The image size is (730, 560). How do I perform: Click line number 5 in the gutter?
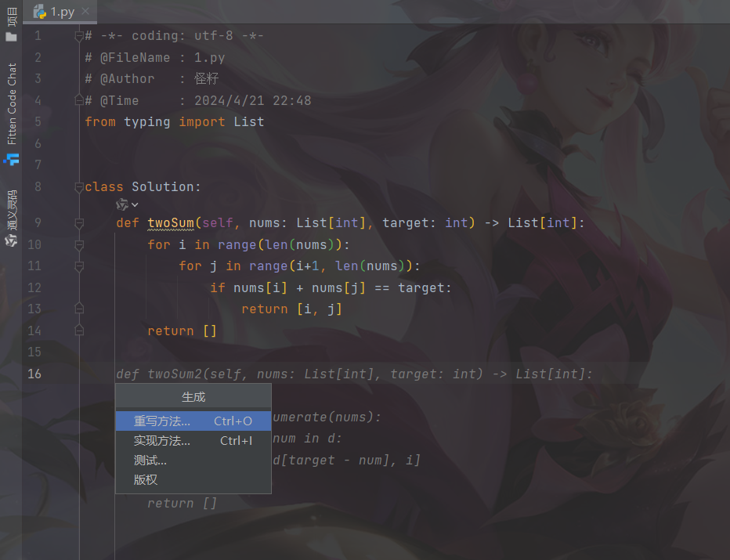coord(38,122)
